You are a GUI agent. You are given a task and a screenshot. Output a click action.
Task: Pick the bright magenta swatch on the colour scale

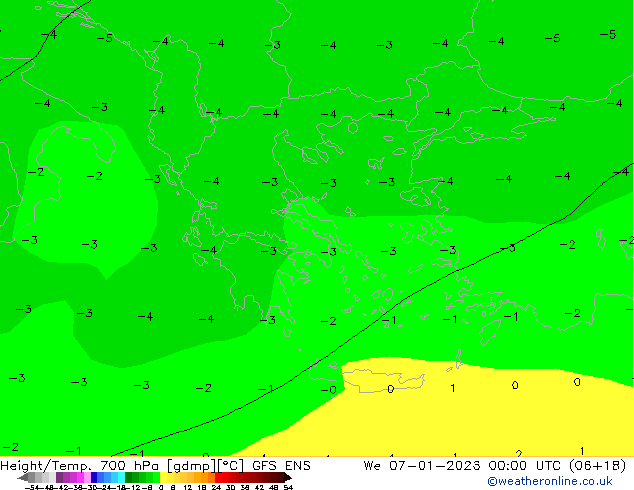[80, 477]
